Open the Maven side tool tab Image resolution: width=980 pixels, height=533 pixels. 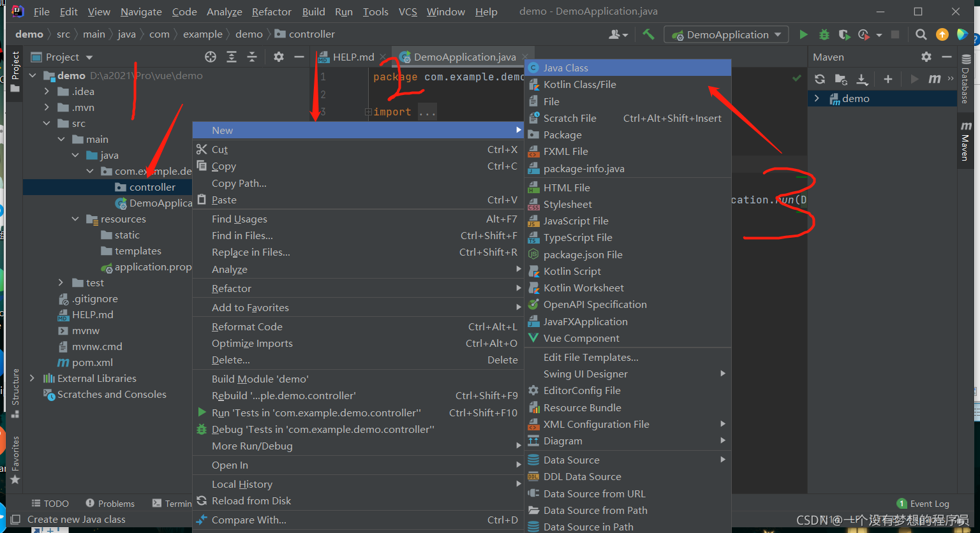(965, 140)
